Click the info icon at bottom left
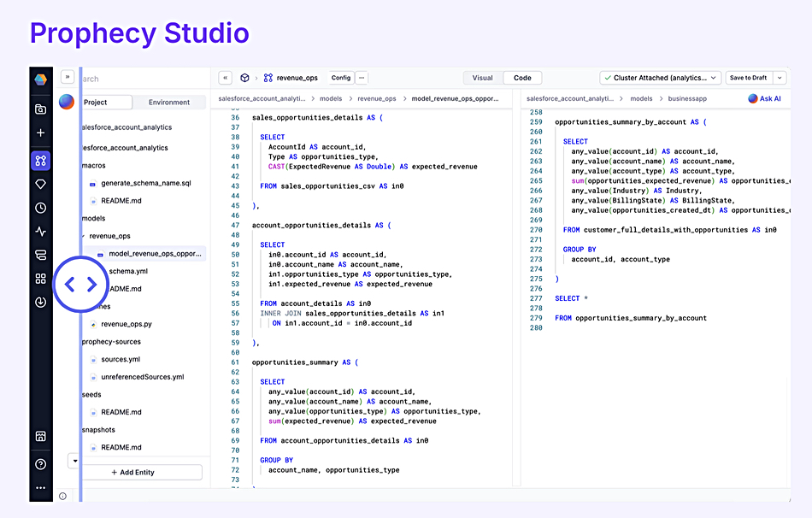 (x=62, y=496)
